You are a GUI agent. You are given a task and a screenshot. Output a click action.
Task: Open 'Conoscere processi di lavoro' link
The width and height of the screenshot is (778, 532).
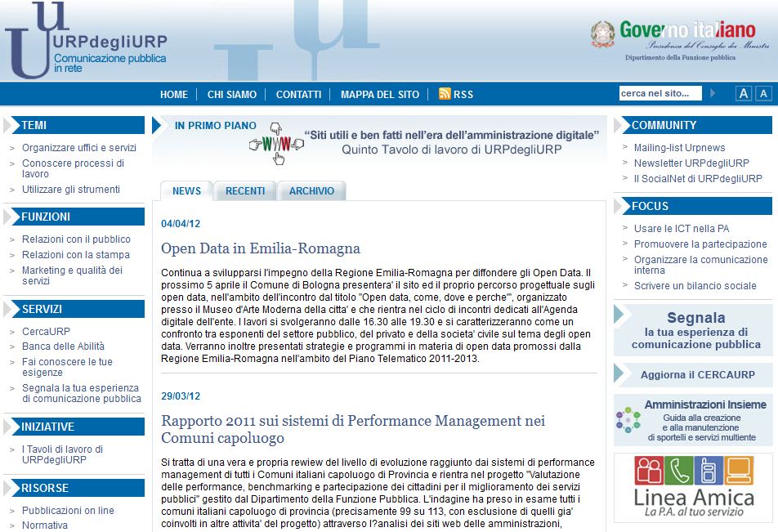point(73,168)
